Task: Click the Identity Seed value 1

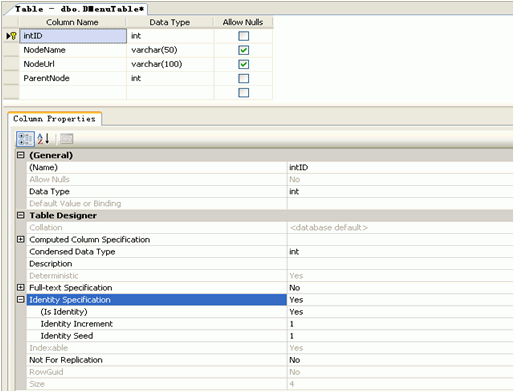Action: [400, 335]
